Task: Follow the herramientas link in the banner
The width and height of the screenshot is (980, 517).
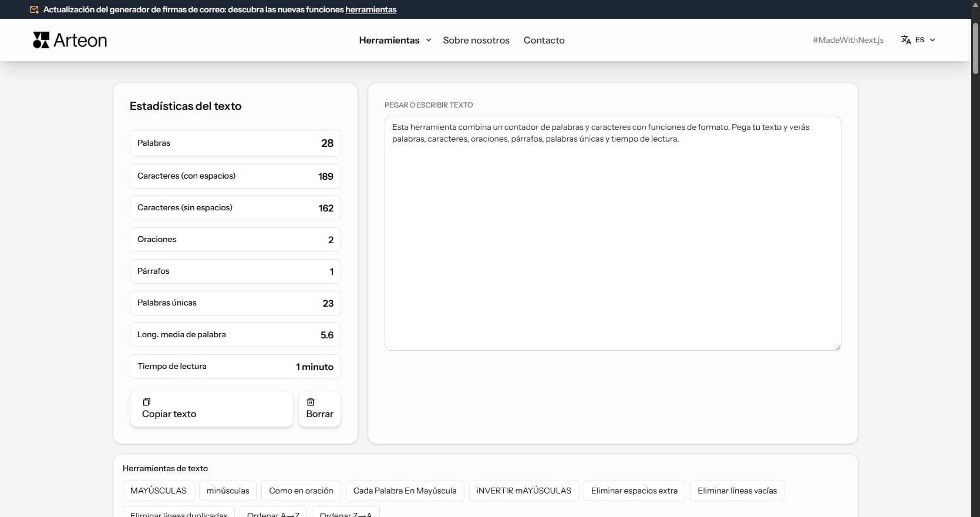Action: [x=371, y=9]
